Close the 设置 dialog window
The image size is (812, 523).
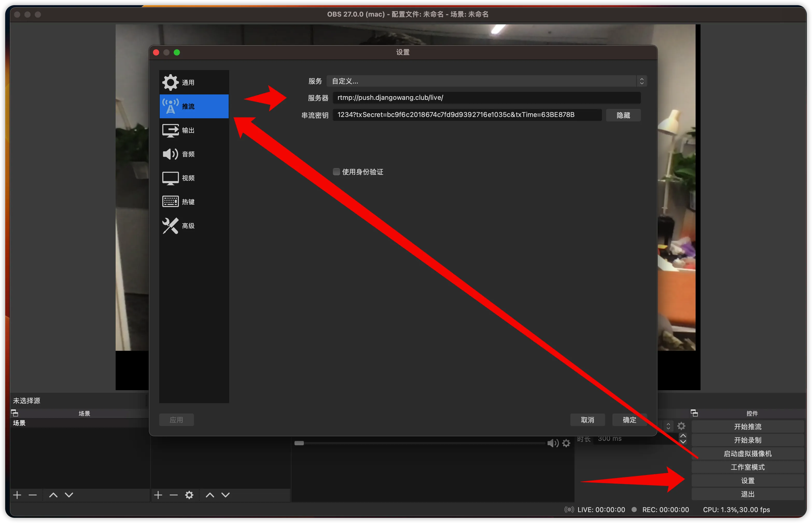156,52
